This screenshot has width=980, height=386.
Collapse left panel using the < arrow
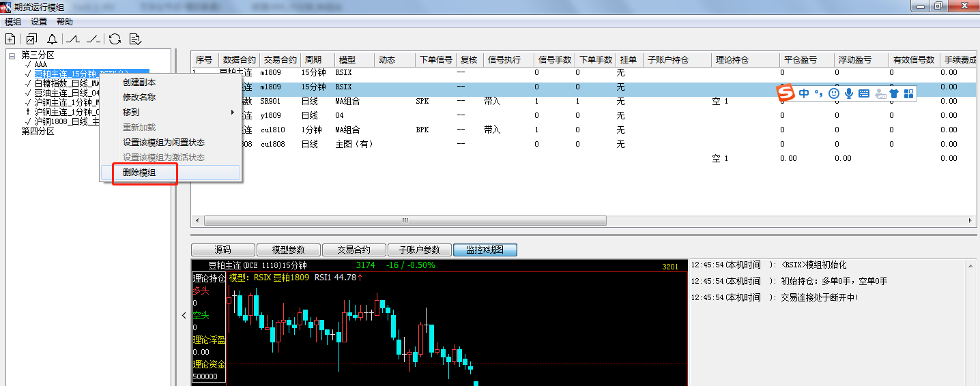pos(183,315)
